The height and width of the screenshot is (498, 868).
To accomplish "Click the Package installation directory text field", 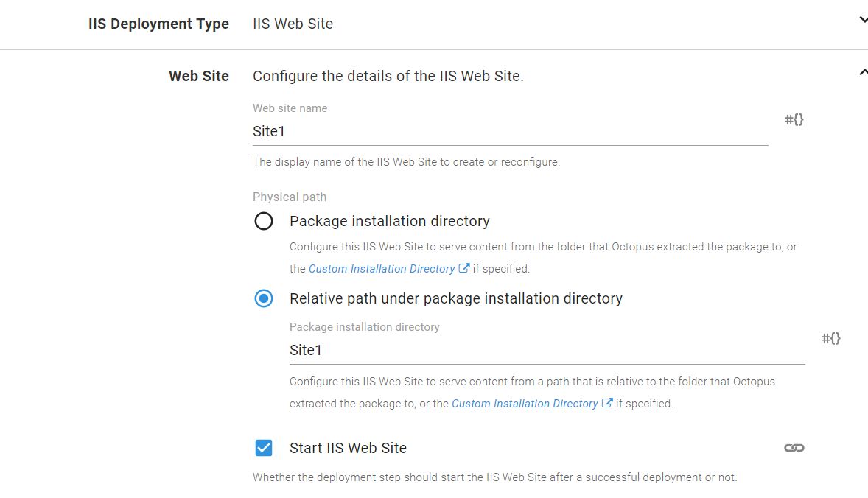I will tap(547, 351).
